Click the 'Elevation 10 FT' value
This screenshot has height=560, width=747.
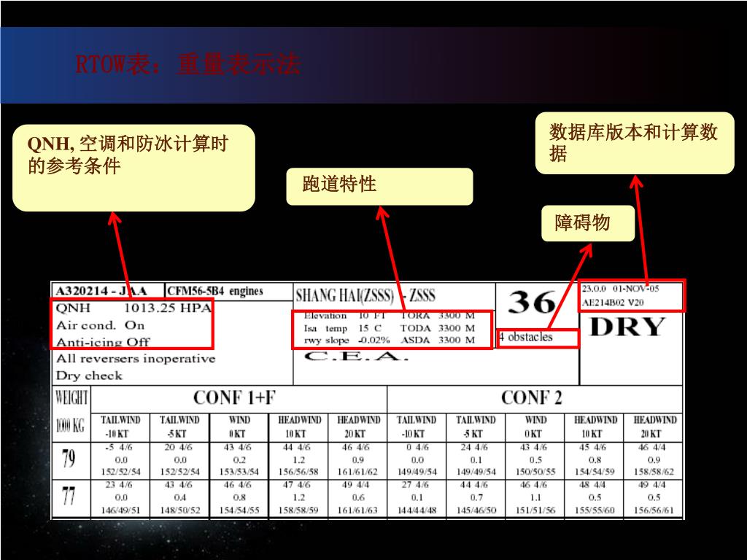(344, 316)
